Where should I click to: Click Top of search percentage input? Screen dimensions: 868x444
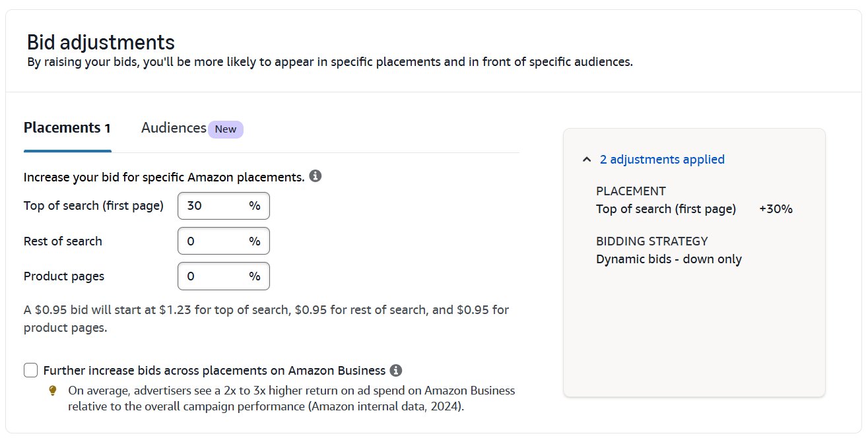(223, 205)
